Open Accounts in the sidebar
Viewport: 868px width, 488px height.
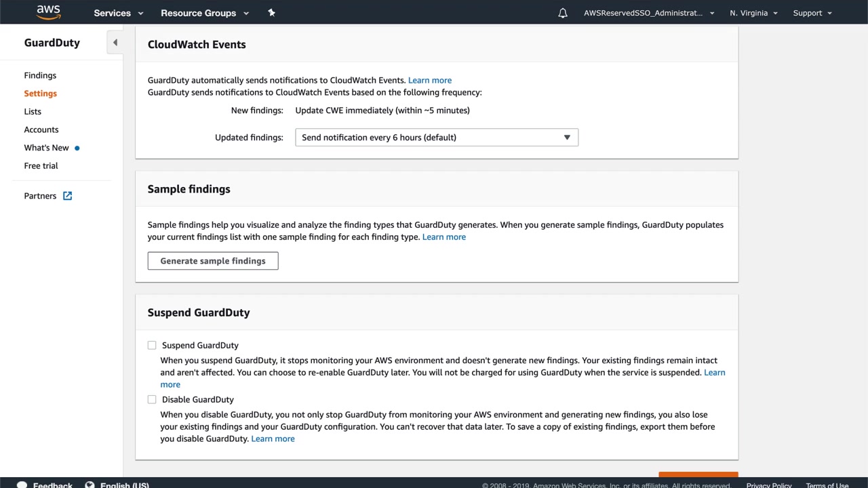tap(41, 129)
